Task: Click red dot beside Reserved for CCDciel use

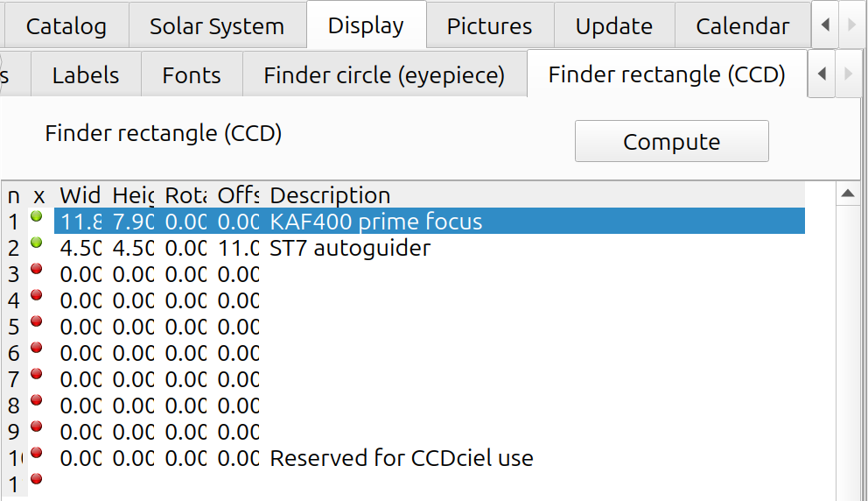Action: coord(37,453)
